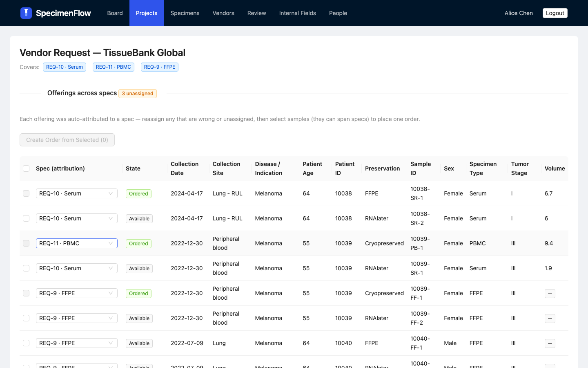Click collection date 2022-07-09 for sample 10040-FF-1
The width and height of the screenshot is (588, 368).
(x=187, y=343)
